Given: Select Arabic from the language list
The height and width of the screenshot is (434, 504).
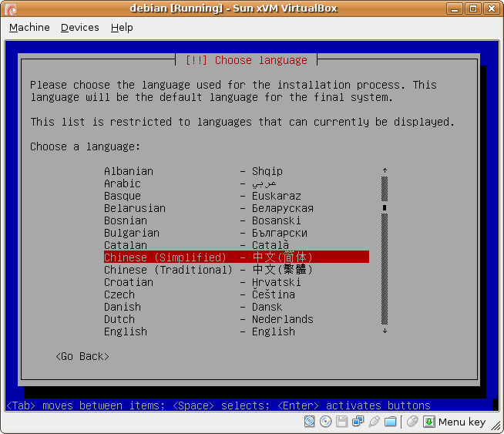Looking at the screenshot, I should (x=237, y=183).
